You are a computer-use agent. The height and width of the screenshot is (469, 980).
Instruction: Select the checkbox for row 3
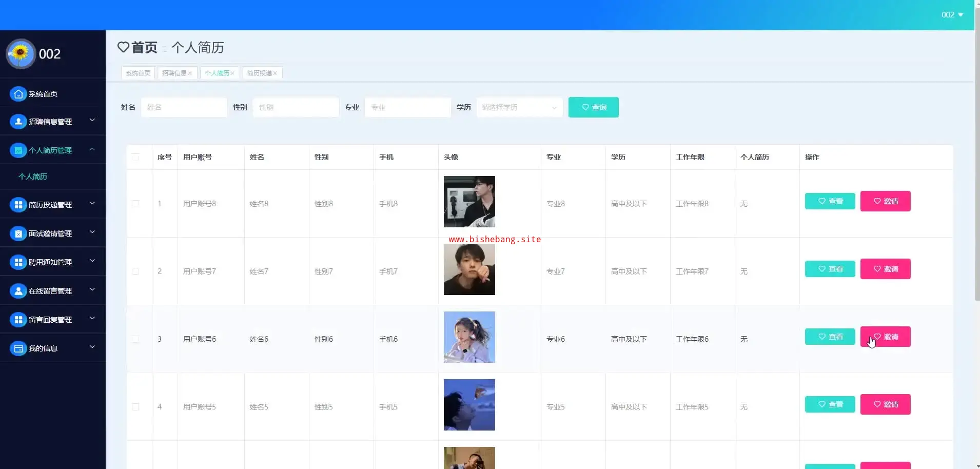pyautogui.click(x=135, y=339)
